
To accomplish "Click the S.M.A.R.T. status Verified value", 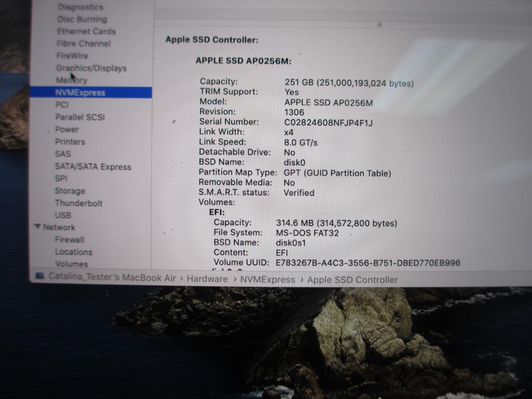I will tap(299, 193).
